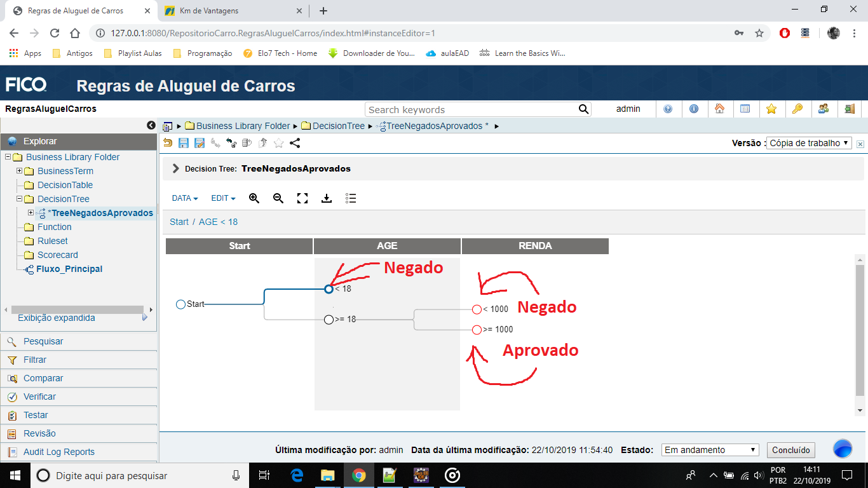
Task: Expand the TreeNegadosAprovados tree item
Action: (31, 213)
